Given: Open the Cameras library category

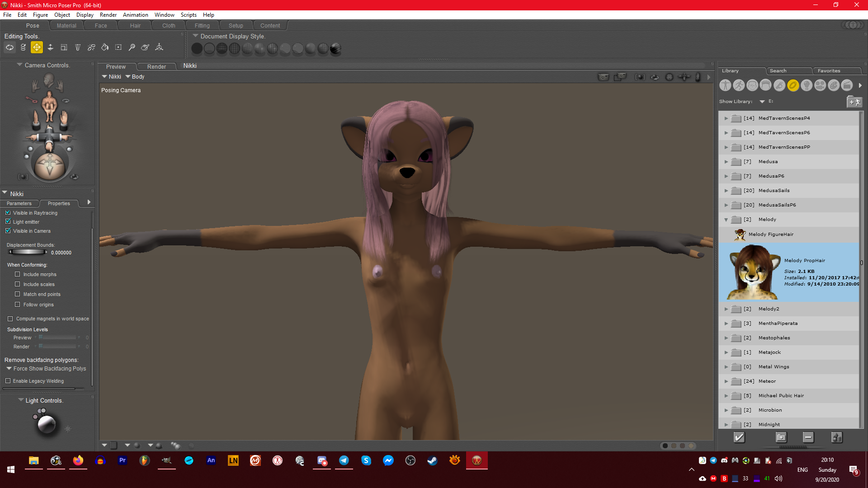Looking at the screenshot, I should 820,85.
